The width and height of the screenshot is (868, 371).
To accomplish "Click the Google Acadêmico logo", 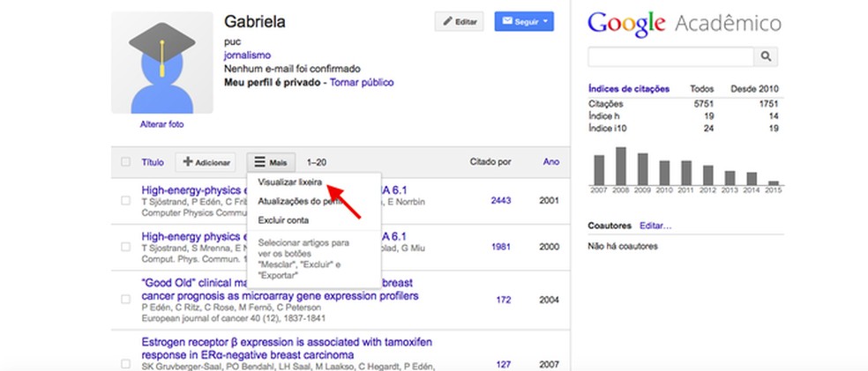I will [x=685, y=22].
